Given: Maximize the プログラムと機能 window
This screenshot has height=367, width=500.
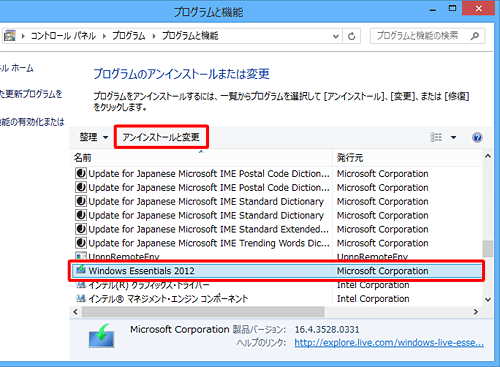Looking at the screenshot, I should (452, 8).
